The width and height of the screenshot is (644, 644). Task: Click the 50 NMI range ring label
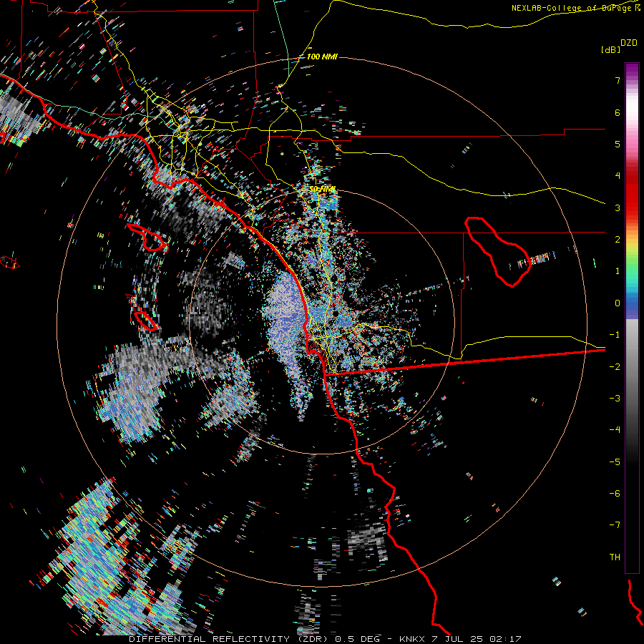(322, 190)
